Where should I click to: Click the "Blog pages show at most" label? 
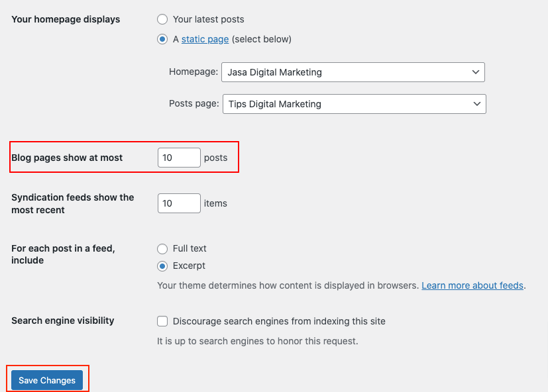(67, 158)
